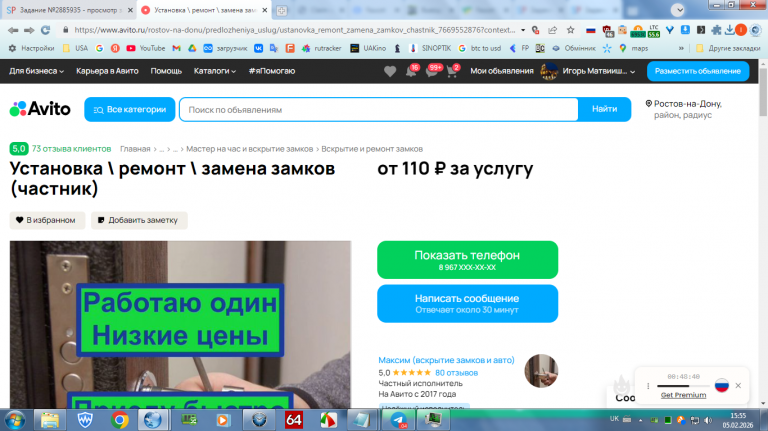
Task: Open the #яПомогаю link
Action: [x=272, y=71]
